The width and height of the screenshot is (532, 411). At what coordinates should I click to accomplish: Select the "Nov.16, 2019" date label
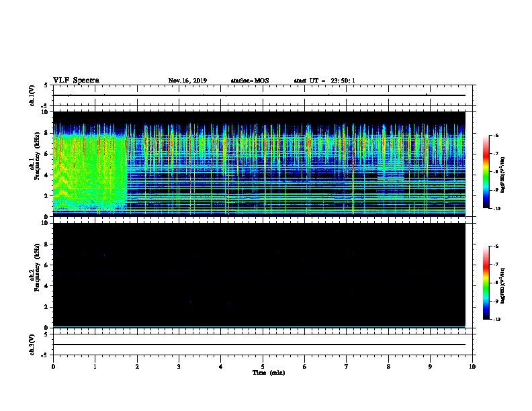[x=187, y=81]
